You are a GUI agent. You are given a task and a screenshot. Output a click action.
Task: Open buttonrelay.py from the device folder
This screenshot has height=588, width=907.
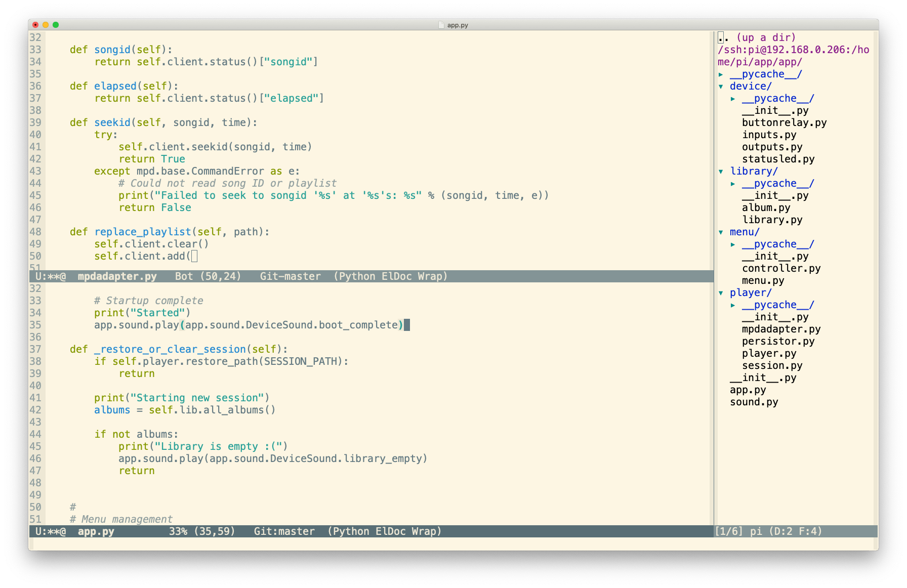tap(785, 122)
